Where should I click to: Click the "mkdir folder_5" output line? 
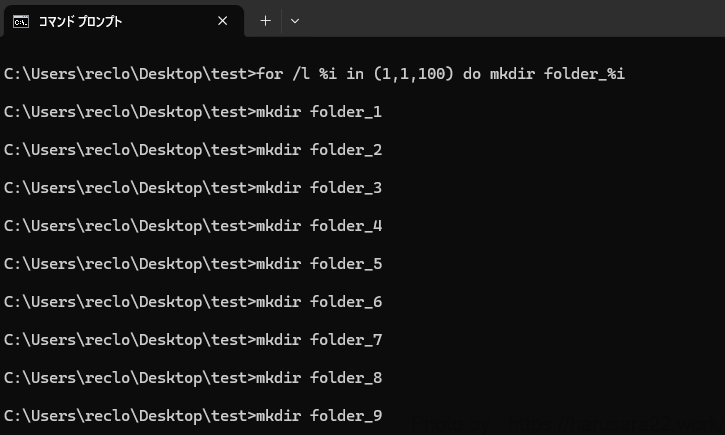(x=319, y=264)
